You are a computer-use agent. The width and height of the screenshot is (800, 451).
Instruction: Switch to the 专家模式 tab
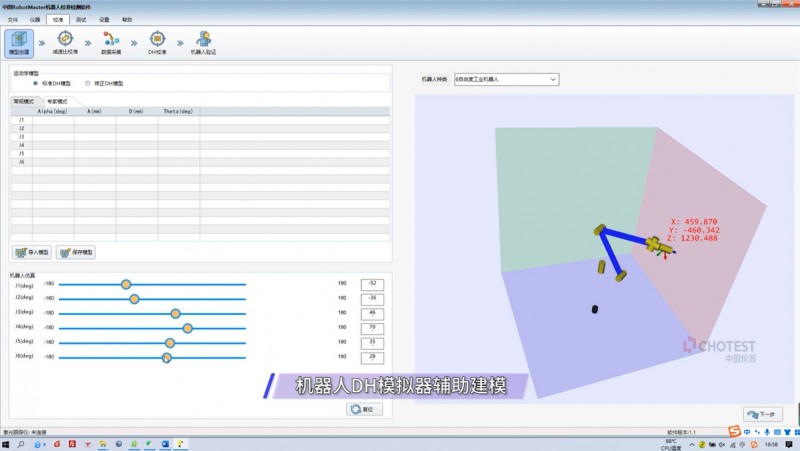click(57, 101)
